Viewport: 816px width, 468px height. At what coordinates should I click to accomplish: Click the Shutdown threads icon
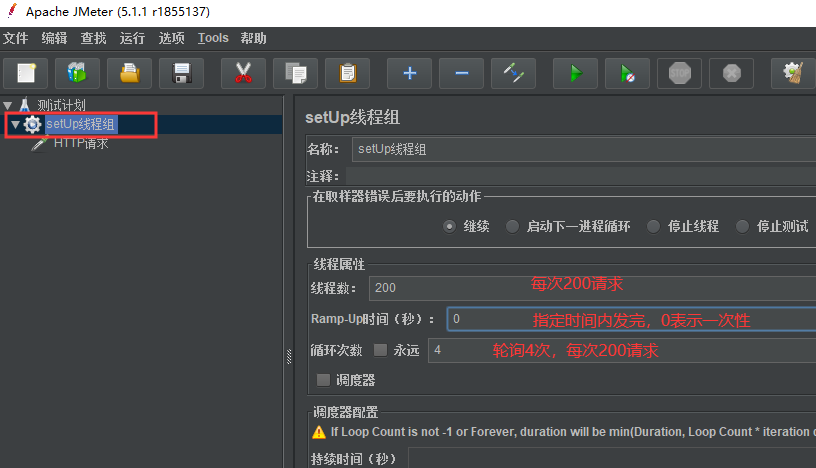coord(732,73)
